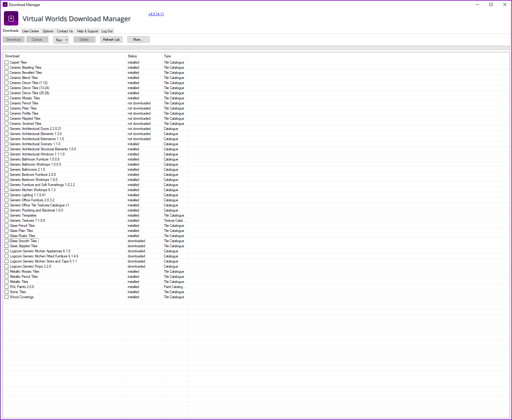Maximize the Download Manager window
The image size is (512, 420).
click(491, 4)
